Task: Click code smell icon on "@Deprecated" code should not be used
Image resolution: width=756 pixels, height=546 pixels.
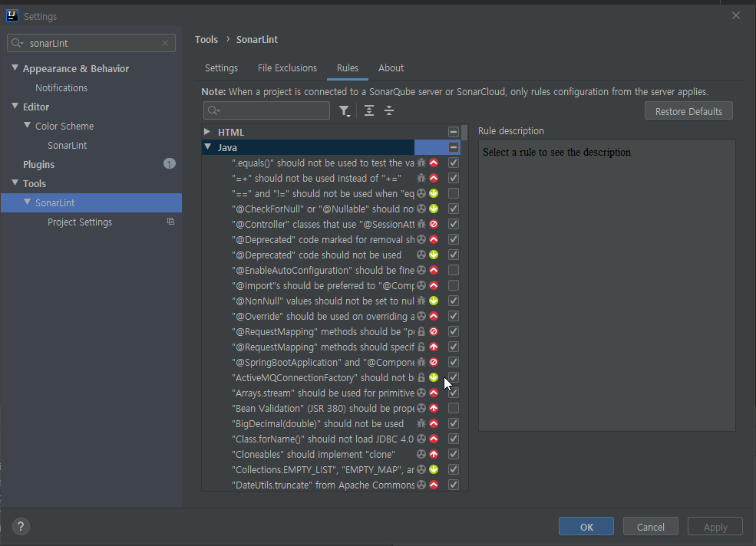Action: (x=421, y=255)
